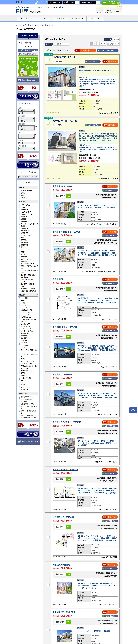Click the newsletter registration phone banner
The width and height of the screenshot is (138, 644).
pyautogui.click(x=28, y=66)
